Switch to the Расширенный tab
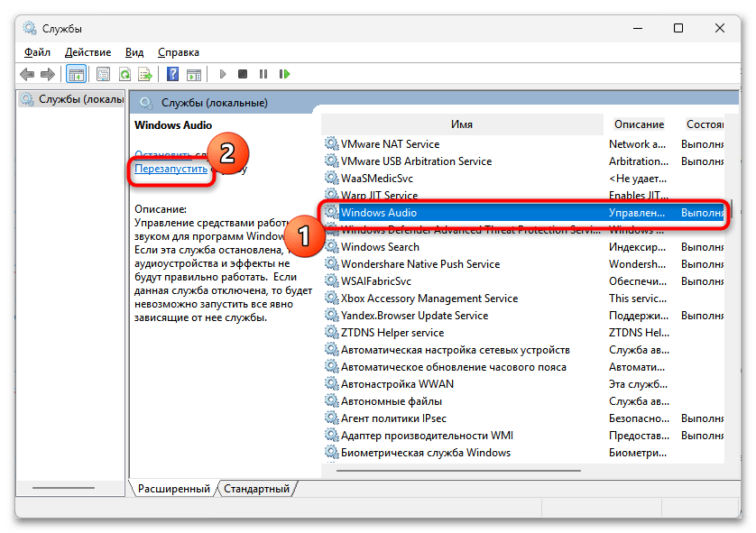 click(173, 489)
